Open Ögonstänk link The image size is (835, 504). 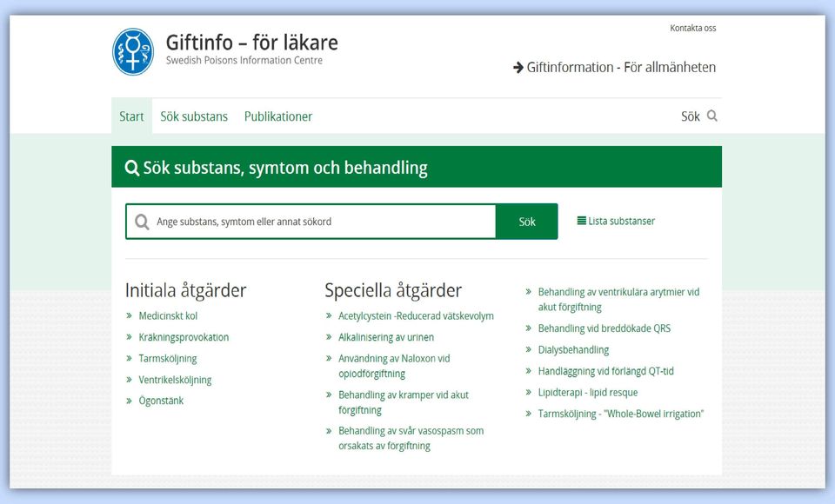(161, 401)
